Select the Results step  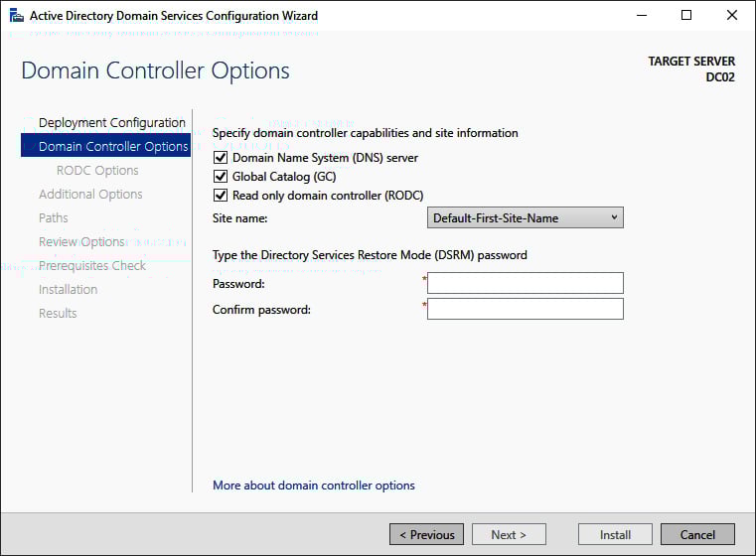point(58,313)
